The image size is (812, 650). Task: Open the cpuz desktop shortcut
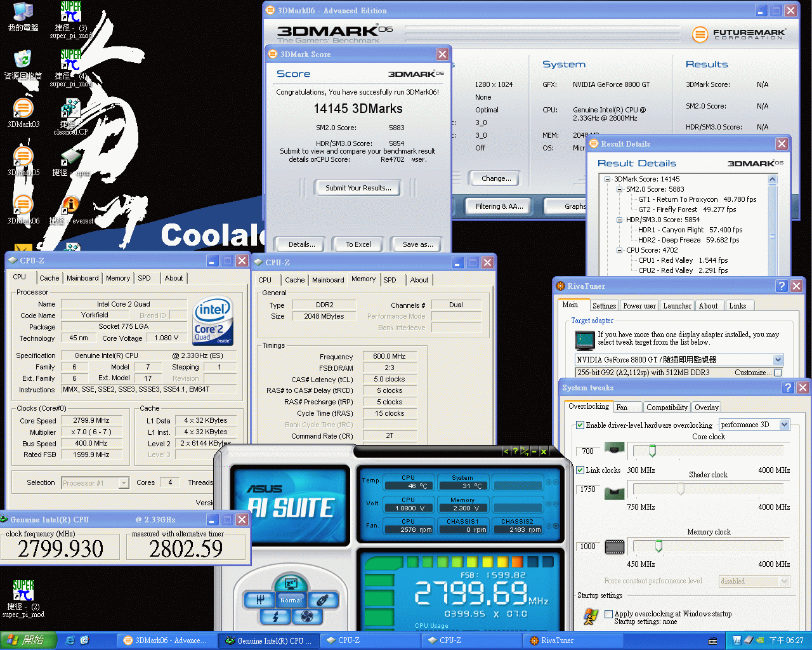pyautogui.click(x=70, y=161)
